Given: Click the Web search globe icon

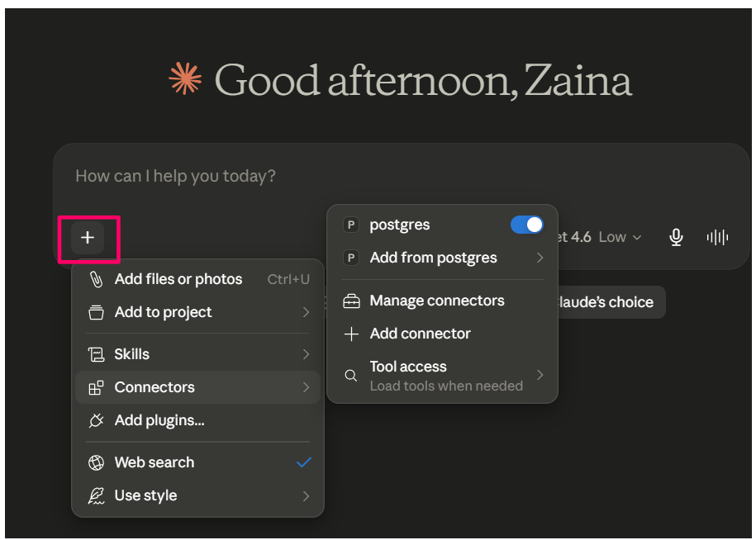Looking at the screenshot, I should coord(96,462).
